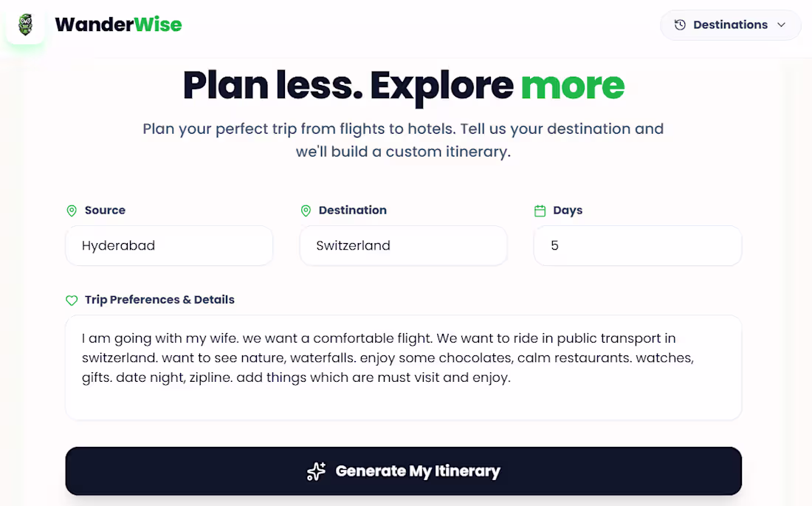Select Destinations in the top navigation
This screenshot has height=506, width=812.
(729, 24)
